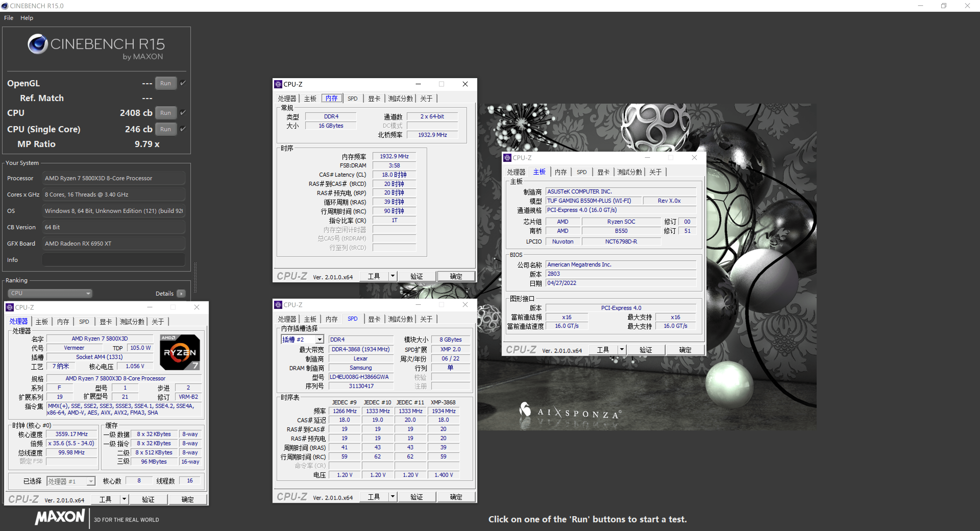980x531 pixels.
Task: Expand tools arrow in processor CPU-Z window
Action: [x=124, y=499]
